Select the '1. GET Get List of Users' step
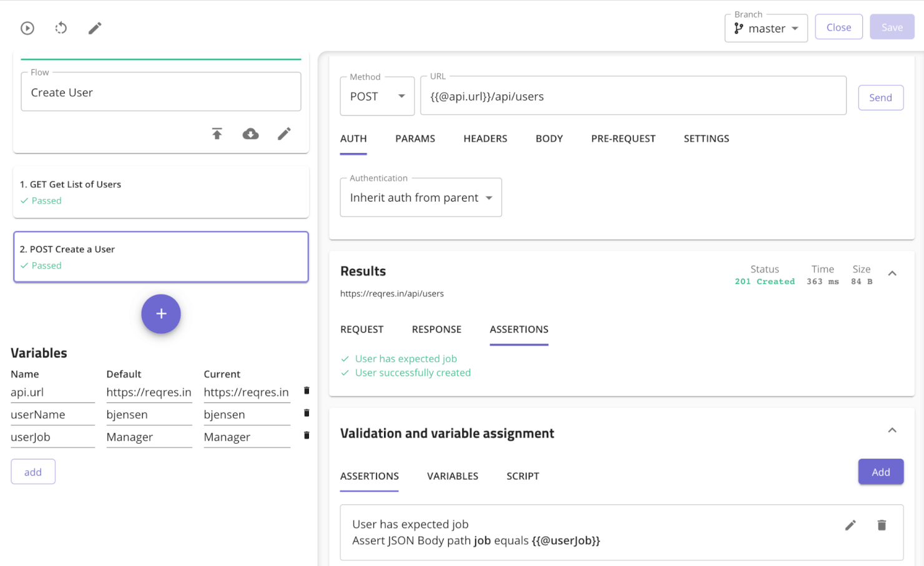924x566 pixels. coord(161,192)
